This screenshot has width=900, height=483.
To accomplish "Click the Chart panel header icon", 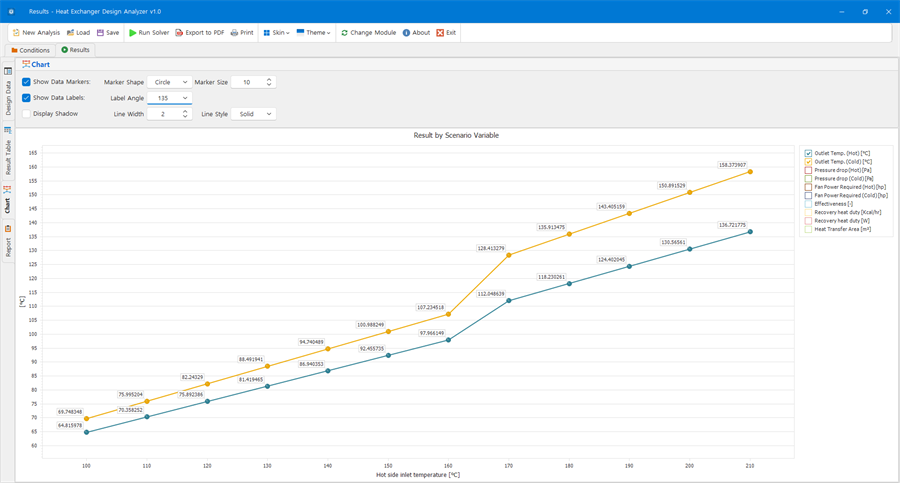I will click(26, 64).
